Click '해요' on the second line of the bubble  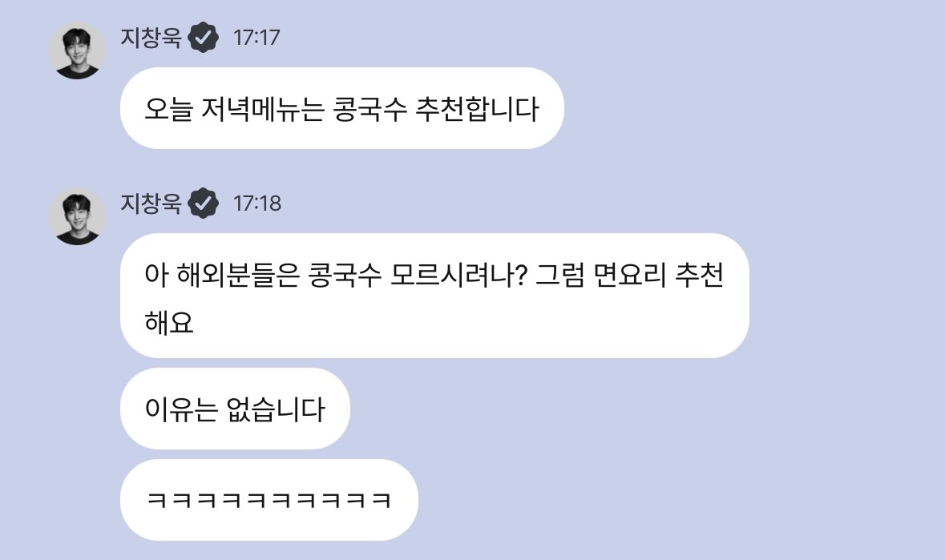tap(169, 324)
